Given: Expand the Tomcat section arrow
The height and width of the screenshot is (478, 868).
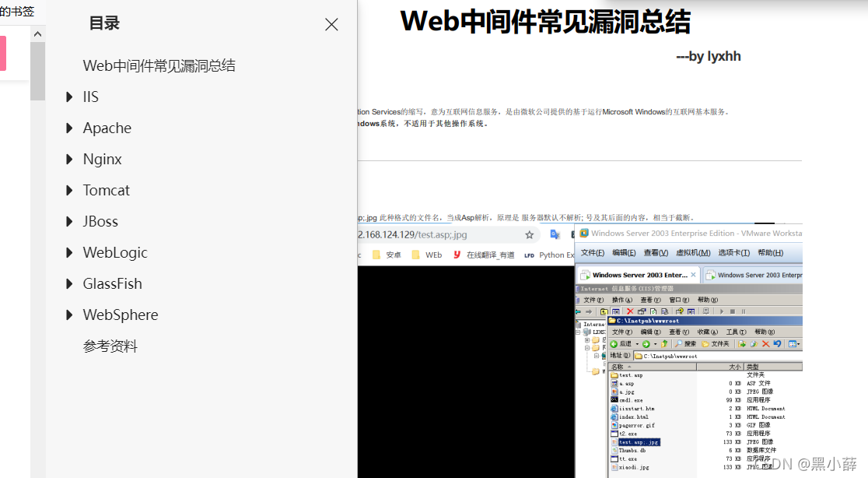Looking at the screenshot, I should tap(69, 190).
